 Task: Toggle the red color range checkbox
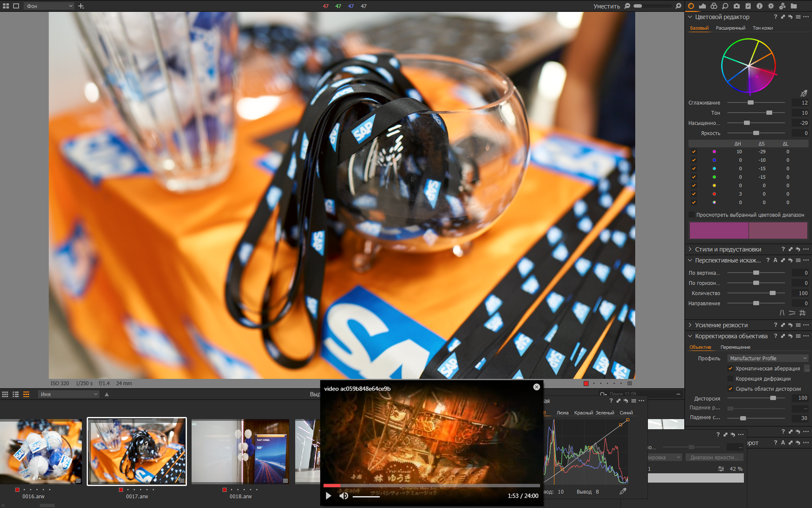tap(693, 194)
